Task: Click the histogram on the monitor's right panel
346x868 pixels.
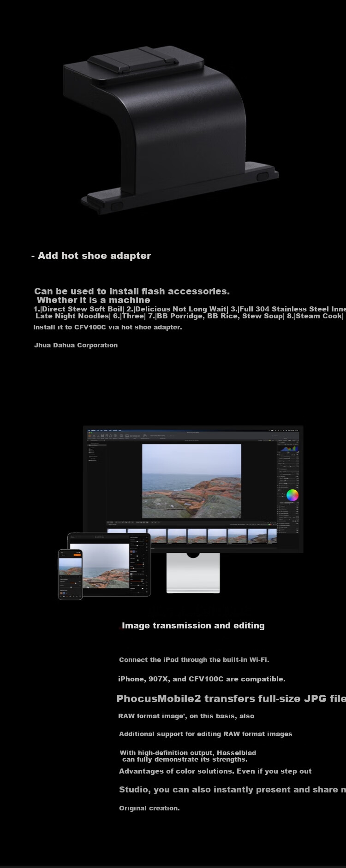Action: tap(289, 447)
